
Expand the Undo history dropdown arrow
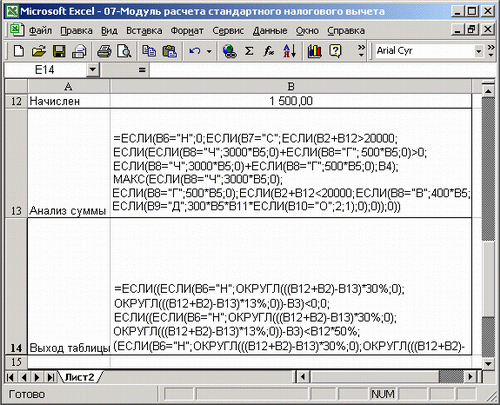click(209, 51)
